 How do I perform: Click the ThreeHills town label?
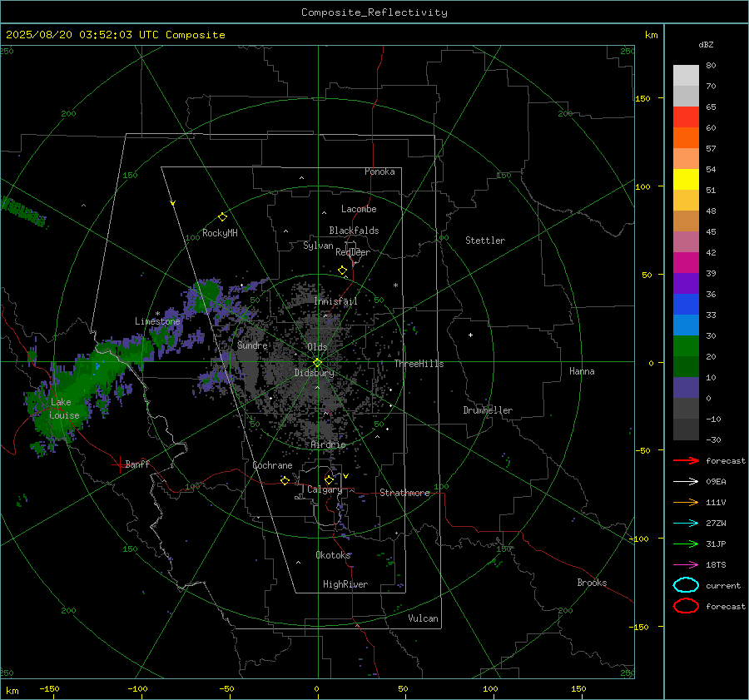coord(419,364)
